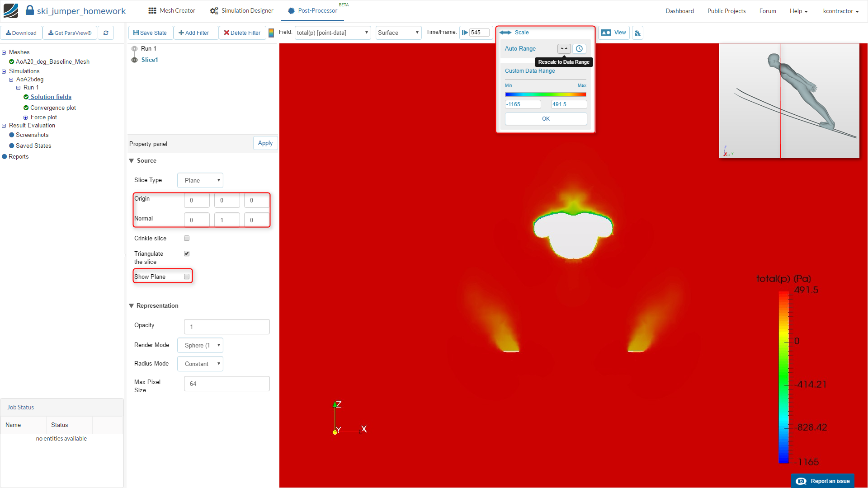868x488 pixels.
Task: Open the Simulation Designer tab
Action: [242, 10]
